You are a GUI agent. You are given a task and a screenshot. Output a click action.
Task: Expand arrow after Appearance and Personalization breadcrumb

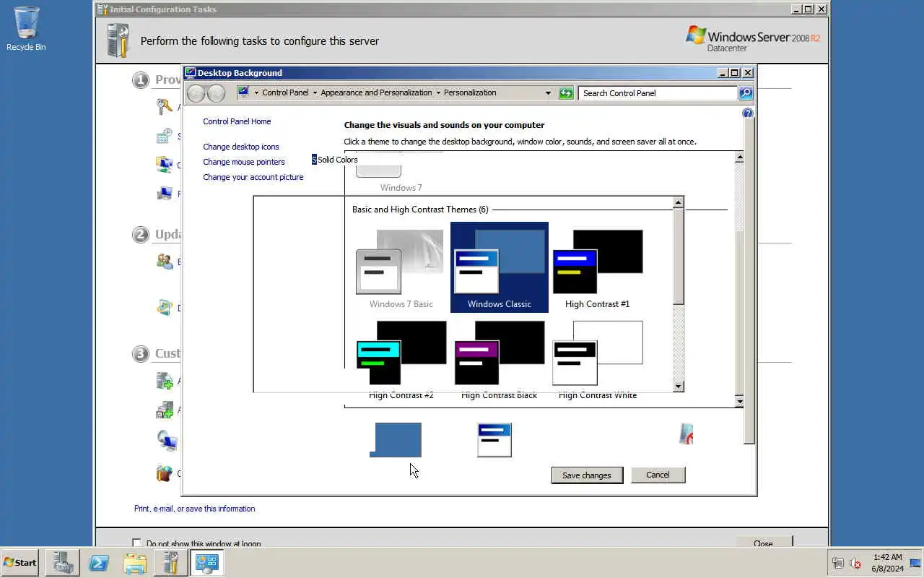(x=438, y=92)
